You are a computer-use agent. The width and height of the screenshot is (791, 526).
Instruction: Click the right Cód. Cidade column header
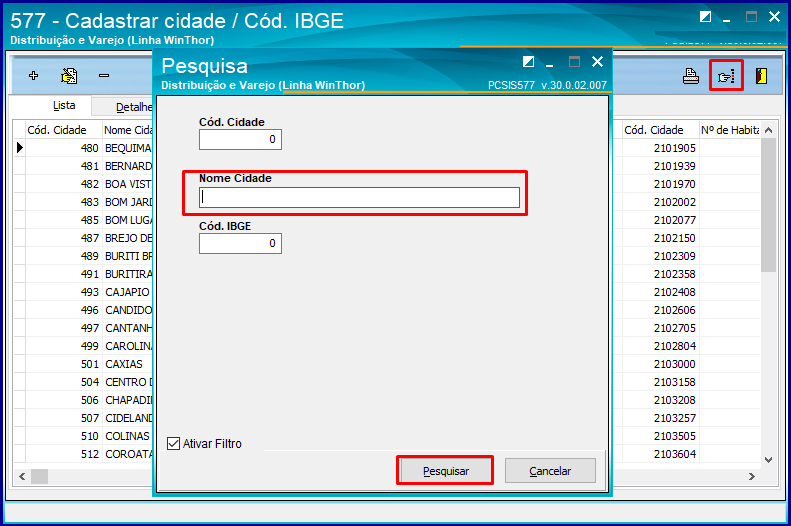[x=660, y=130]
